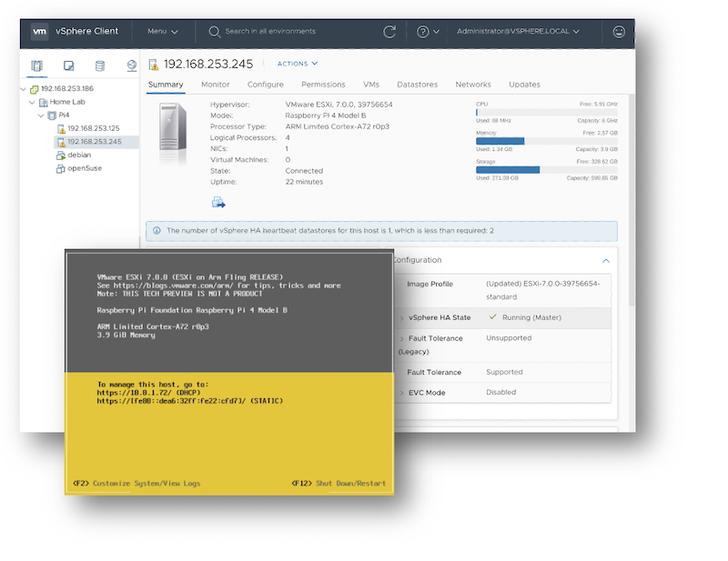Click the refresh icon in top bar
The width and height of the screenshot is (728, 561).
point(389,31)
